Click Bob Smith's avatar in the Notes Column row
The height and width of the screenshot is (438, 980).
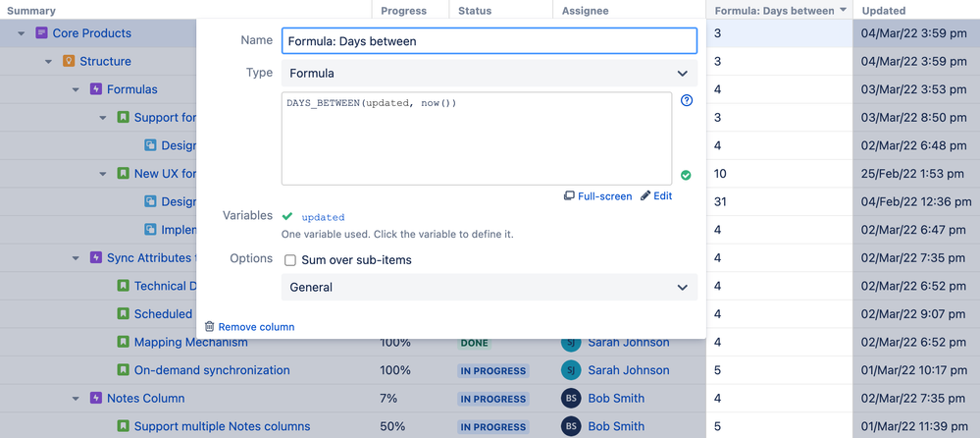click(571, 399)
